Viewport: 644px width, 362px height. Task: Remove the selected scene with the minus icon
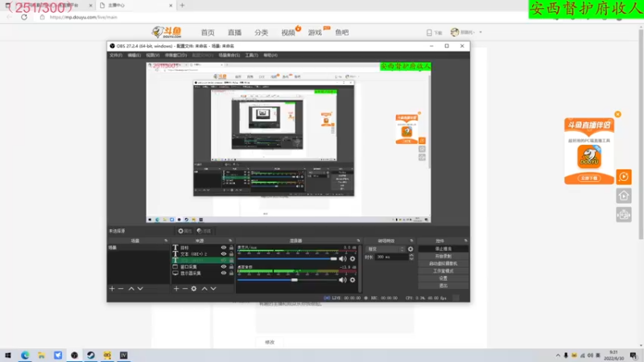(121, 289)
